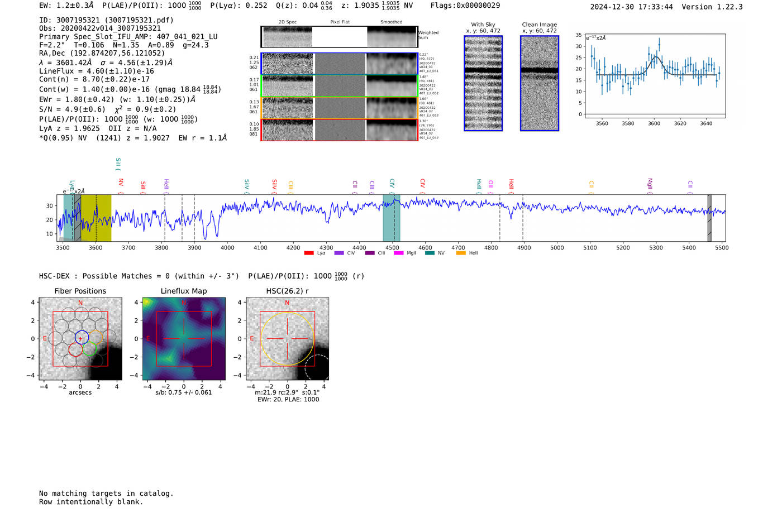The image size is (782, 532).
Task: Click the HSC(26.2) r plot title
Action: tap(287, 291)
